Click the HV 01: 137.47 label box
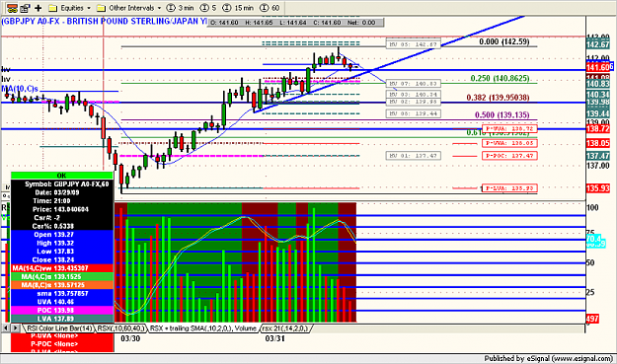Image resolution: width=617 pixels, height=364 pixels. click(414, 156)
